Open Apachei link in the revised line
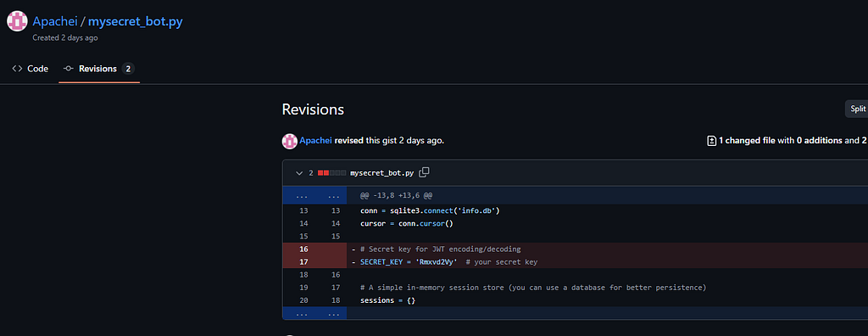This screenshot has width=868, height=336. (315, 141)
